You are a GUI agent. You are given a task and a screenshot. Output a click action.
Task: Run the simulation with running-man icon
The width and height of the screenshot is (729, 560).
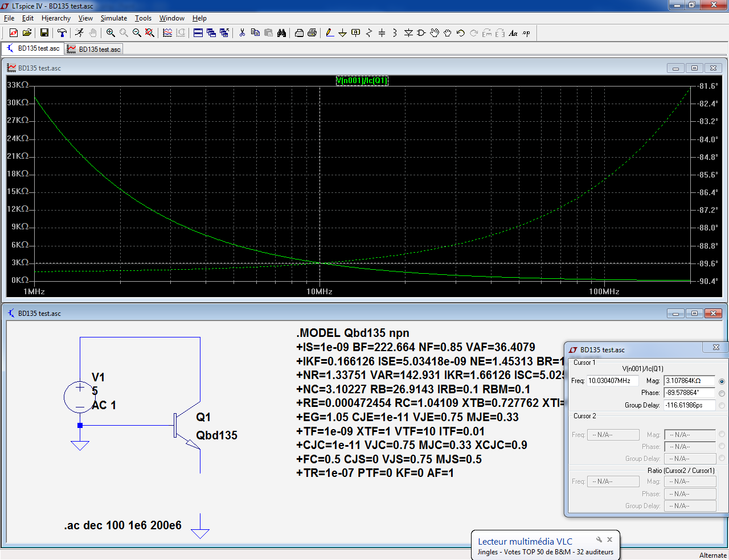tap(79, 33)
